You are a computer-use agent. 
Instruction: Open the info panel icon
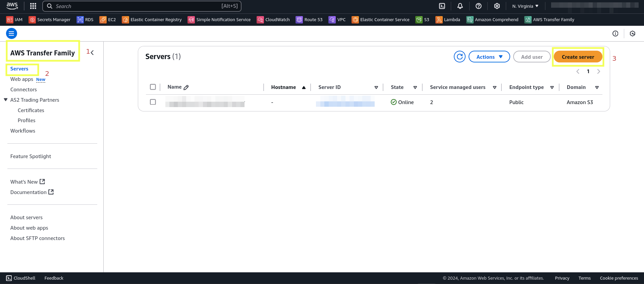[615, 33]
